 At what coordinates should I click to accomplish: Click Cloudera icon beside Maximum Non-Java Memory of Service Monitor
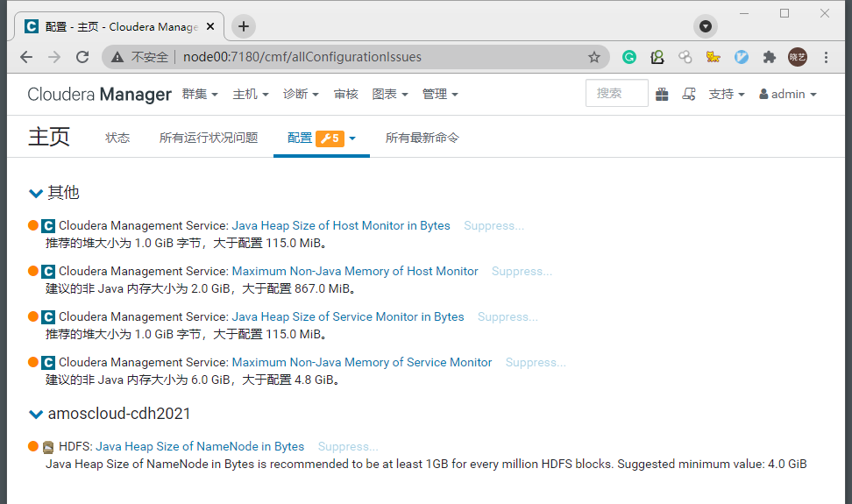(48, 363)
